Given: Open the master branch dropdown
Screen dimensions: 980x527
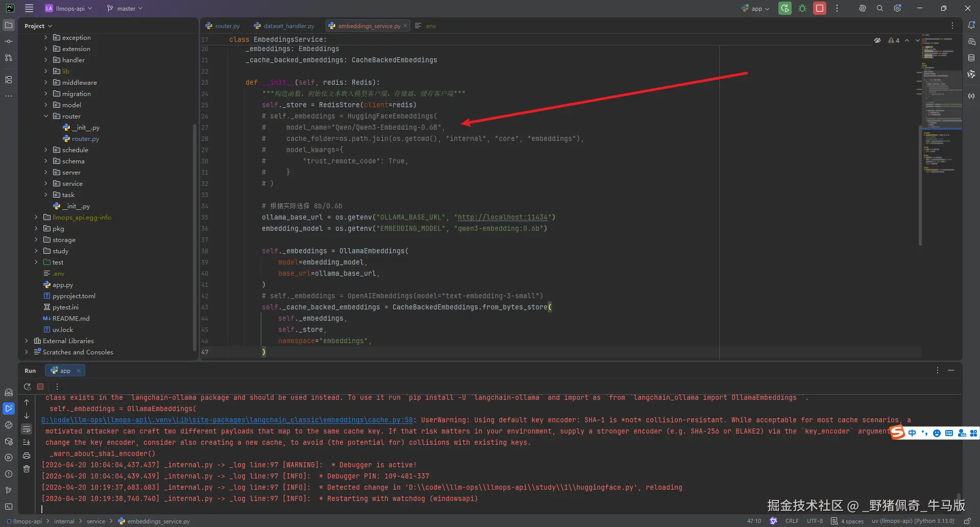Looking at the screenshot, I should point(125,9).
